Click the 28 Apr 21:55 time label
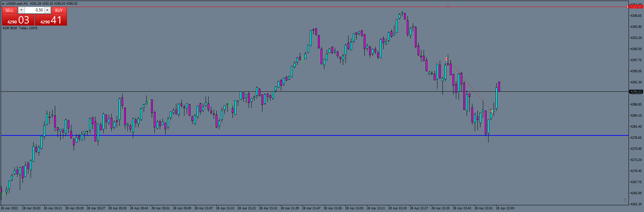Viewport: 644px width, 212px height. [333, 208]
